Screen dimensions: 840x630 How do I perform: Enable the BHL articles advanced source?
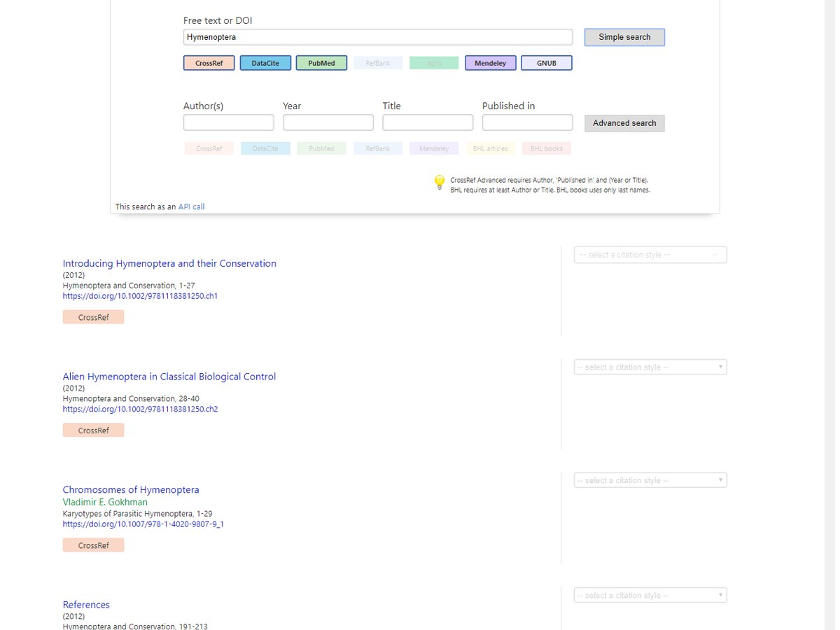pyautogui.click(x=490, y=148)
